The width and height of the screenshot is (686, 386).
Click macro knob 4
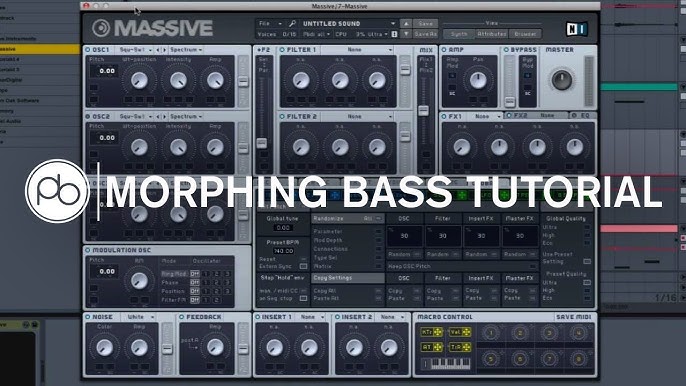pos(578,333)
